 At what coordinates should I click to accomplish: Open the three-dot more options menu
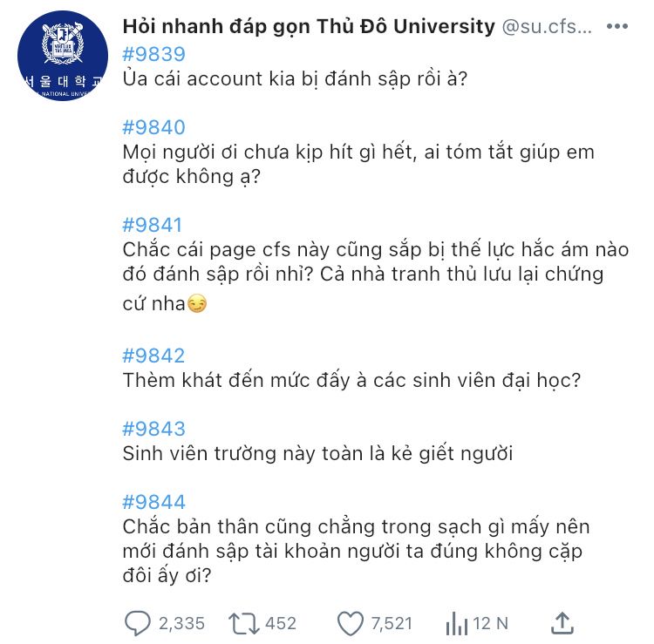pos(617,26)
